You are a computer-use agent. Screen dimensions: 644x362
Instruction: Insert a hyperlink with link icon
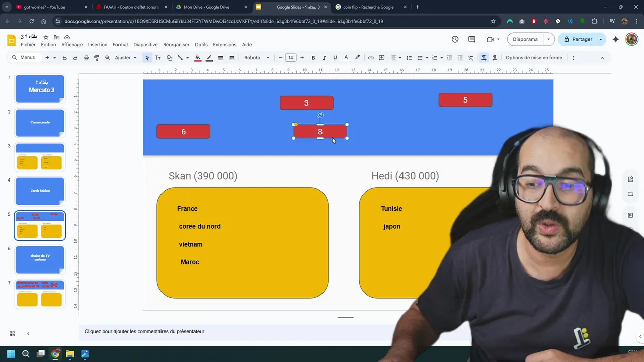(x=371, y=58)
